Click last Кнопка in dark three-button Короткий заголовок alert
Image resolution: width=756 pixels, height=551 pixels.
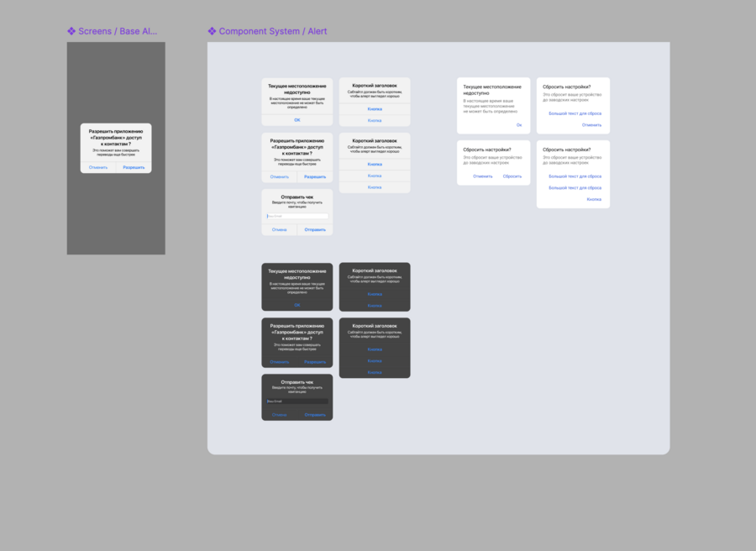(375, 373)
